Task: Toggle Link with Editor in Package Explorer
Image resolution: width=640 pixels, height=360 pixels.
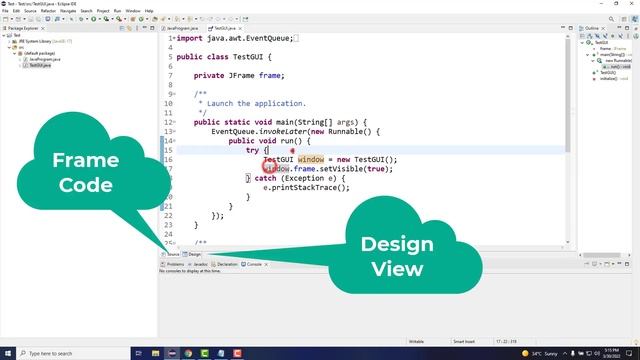Action: click(x=129, y=28)
